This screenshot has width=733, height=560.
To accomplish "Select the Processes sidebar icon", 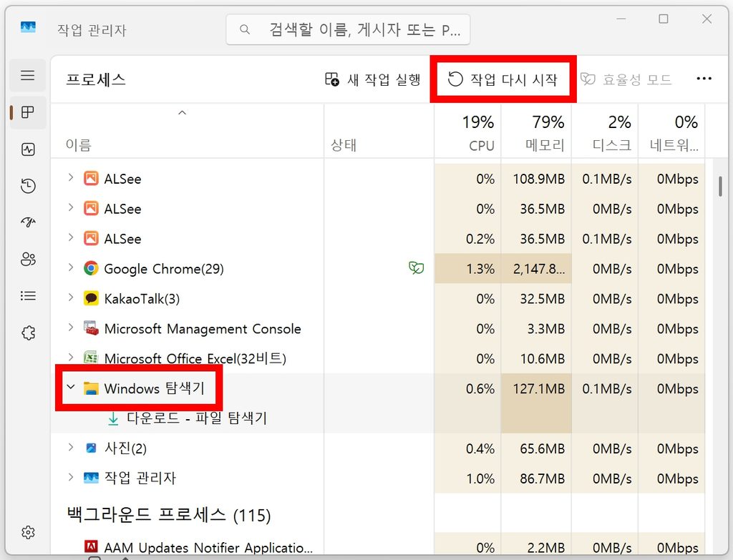I will 28,112.
